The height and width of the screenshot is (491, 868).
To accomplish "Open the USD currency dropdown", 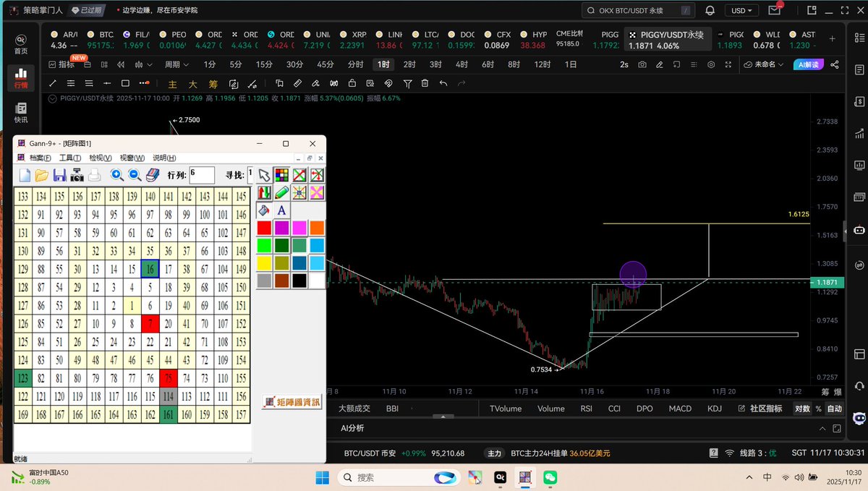I will (x=742, y=10).
